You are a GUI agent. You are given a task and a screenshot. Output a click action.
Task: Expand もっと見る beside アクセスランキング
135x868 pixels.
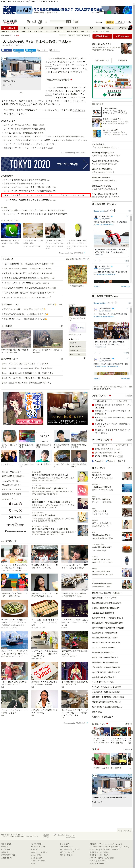[129, 396]
